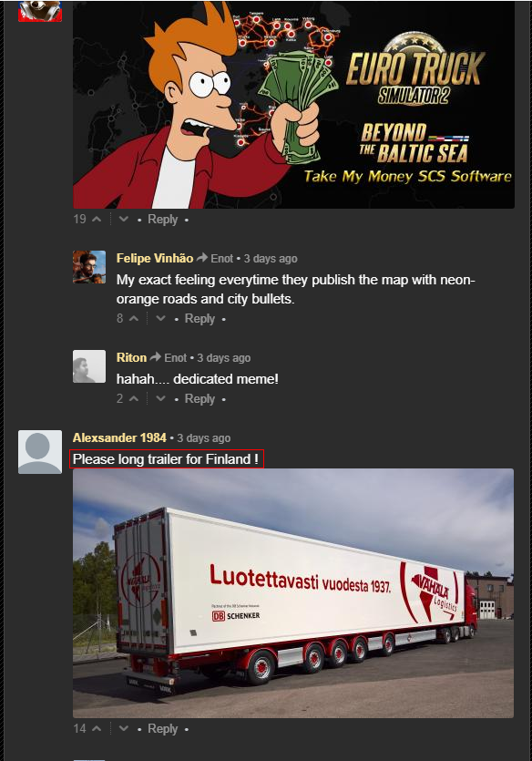The image size is (532, 761).
Task: Reply to Alexsander 1984's comment
Action: (x=162, y=729)
